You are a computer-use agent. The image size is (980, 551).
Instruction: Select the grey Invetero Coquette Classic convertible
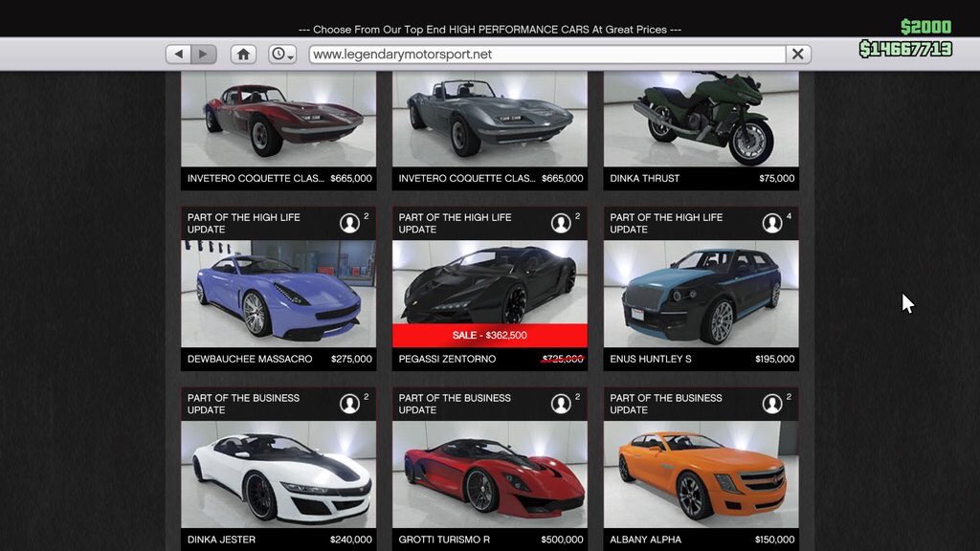click(x=490, y=119)
